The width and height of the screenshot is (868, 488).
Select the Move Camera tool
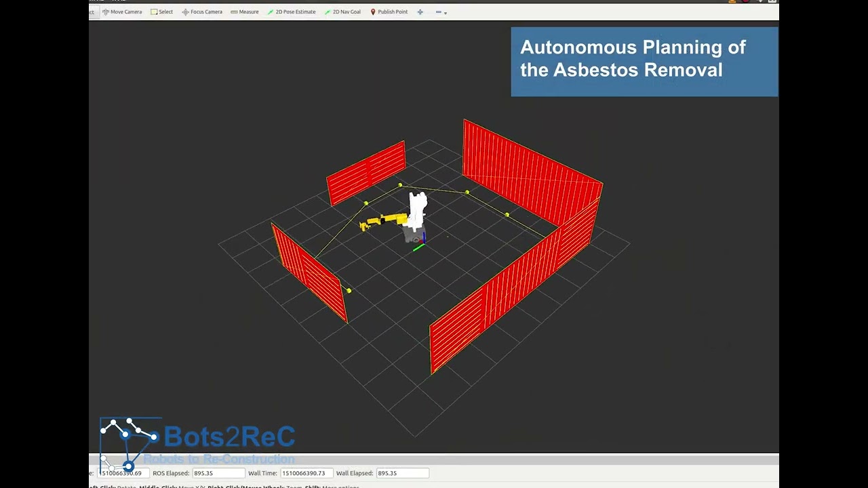tap(122, 12)
